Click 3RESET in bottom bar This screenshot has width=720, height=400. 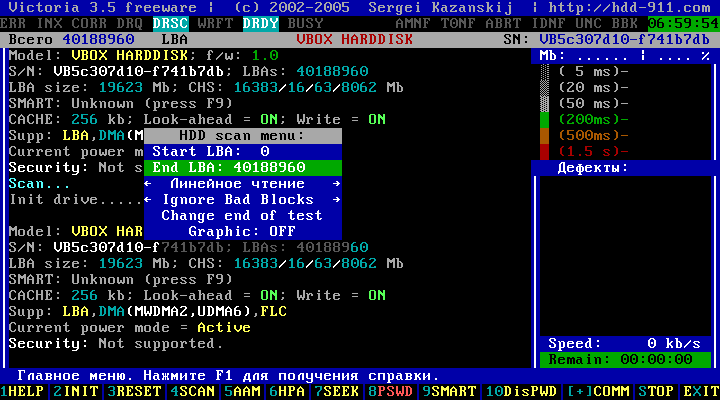(135, 392)
